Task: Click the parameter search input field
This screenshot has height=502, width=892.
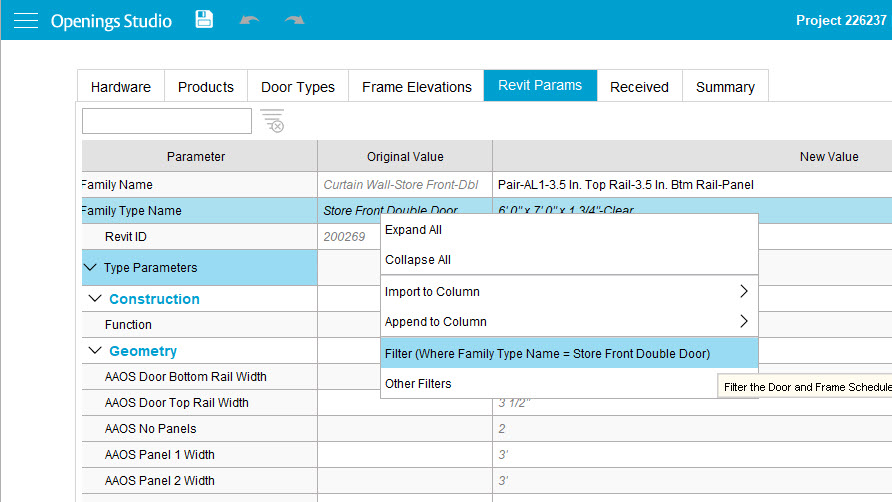Action: click(167, 121)
